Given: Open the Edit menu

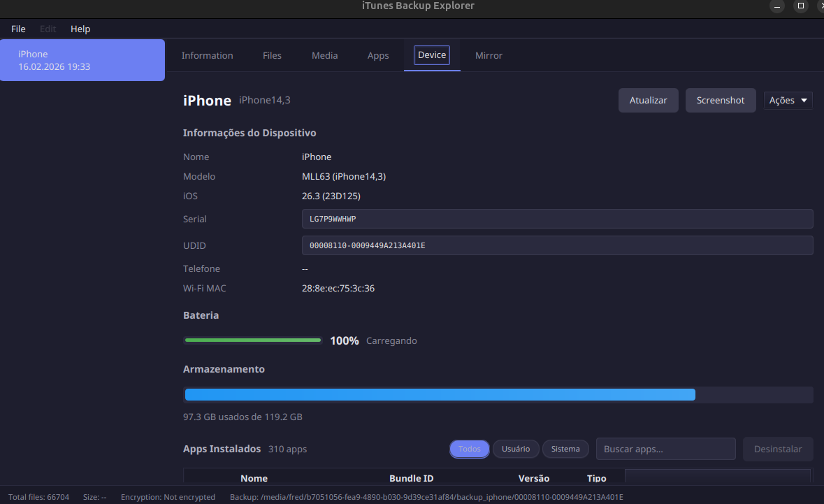Looking at the screenshot, I should (x=48, y=29).
